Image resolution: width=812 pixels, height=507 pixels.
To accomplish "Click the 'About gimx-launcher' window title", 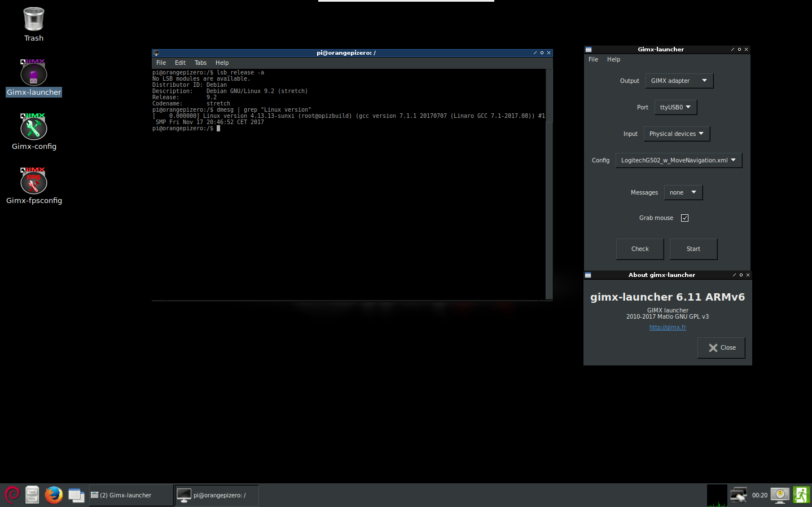I will tap(662, 275).
